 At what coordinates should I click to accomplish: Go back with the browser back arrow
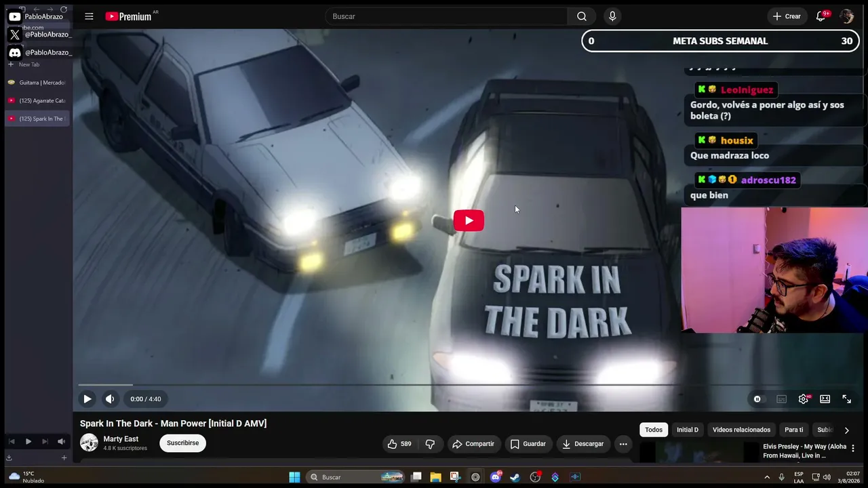[x=36, y=9]
